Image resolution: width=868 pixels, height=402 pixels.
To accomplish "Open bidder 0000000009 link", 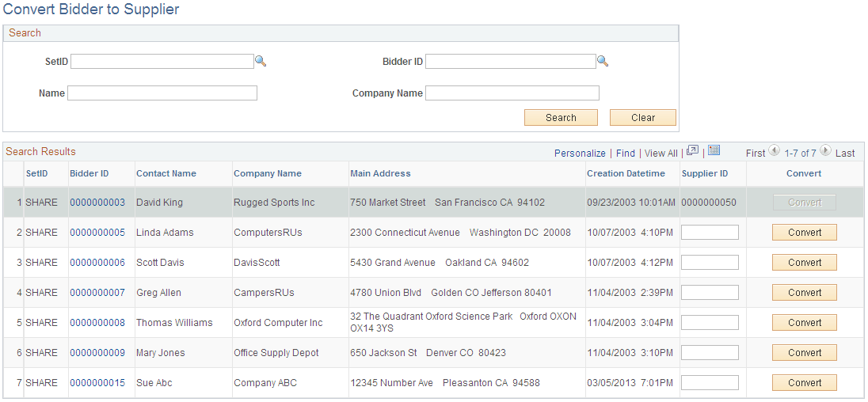I will [x=97, y=352].
